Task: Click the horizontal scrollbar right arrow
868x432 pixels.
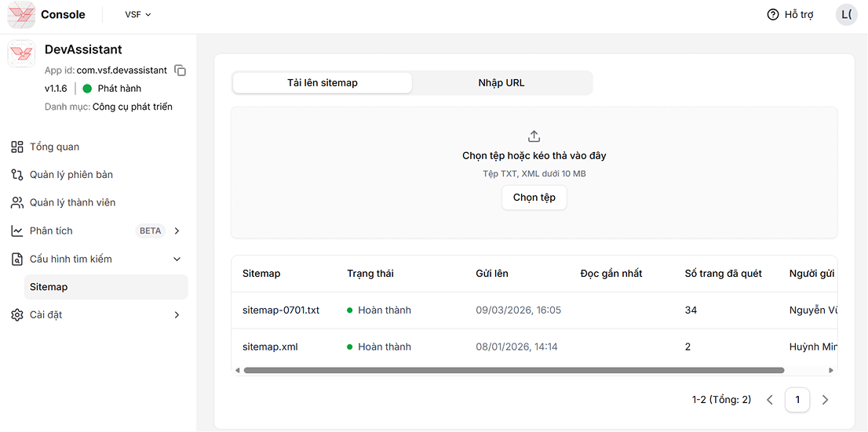Action: click(x=831, y=370)
